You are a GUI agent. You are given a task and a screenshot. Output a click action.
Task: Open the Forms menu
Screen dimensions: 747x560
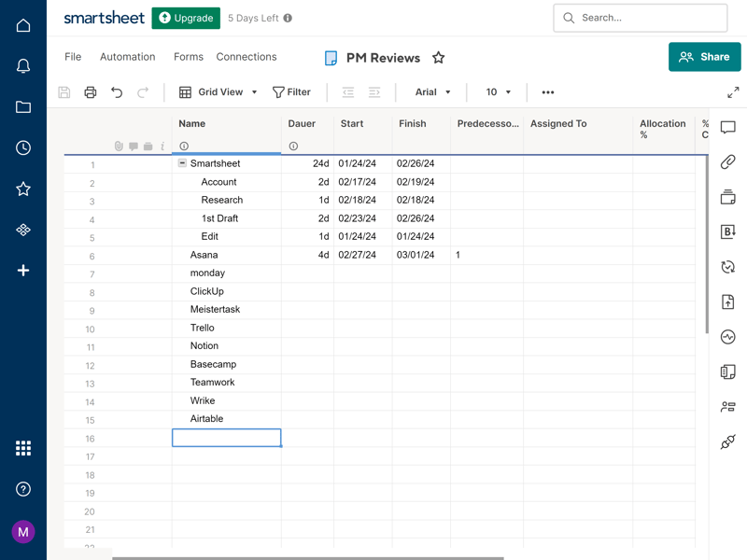coord(189,57)
